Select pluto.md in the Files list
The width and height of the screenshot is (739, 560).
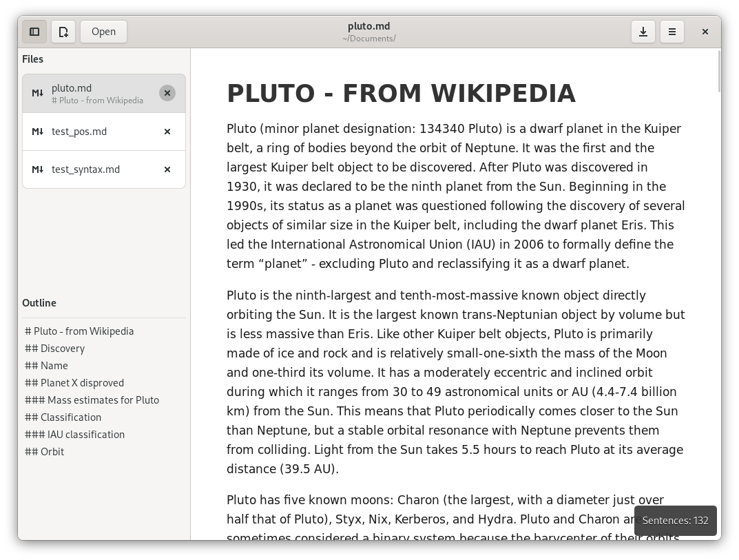104,94
